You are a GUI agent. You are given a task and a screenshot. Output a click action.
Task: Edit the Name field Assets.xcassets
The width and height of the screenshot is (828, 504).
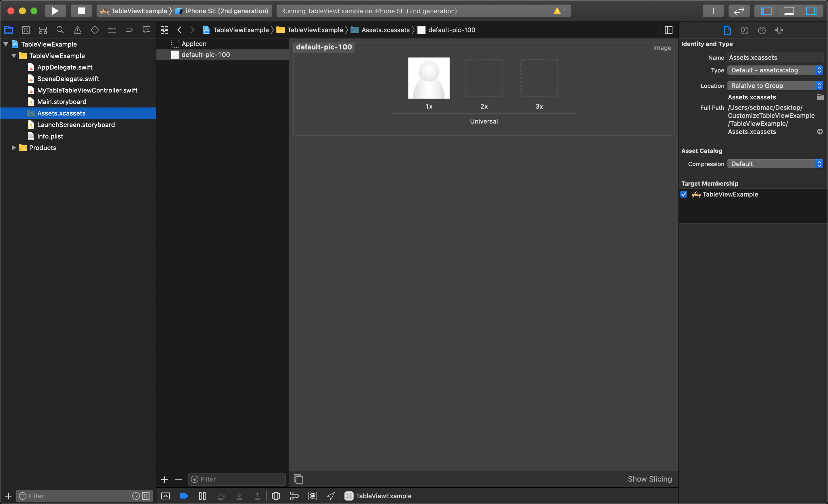pyautogui.click(x=775, y=57)
